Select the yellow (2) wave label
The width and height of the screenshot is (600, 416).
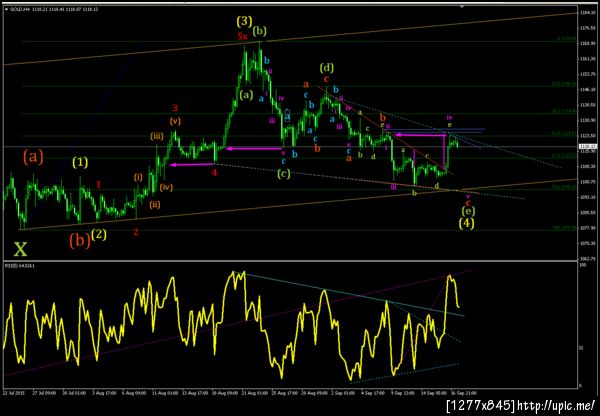coord(99,234)
